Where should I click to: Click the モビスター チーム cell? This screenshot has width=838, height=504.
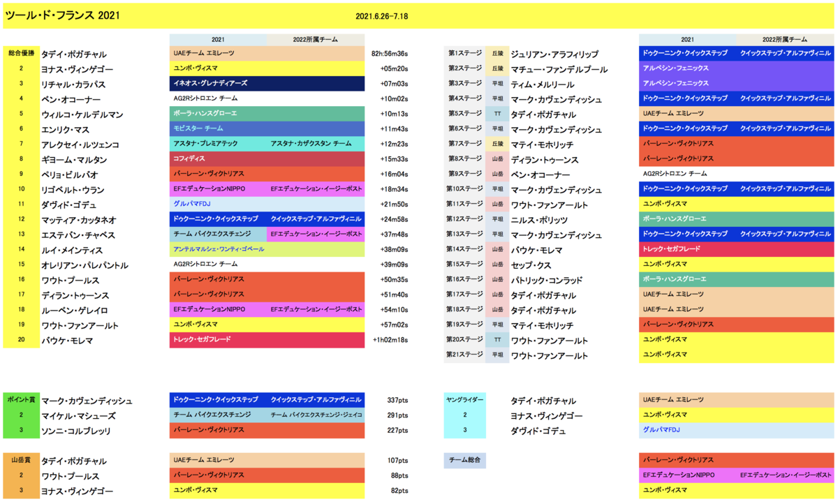point(267,128)
